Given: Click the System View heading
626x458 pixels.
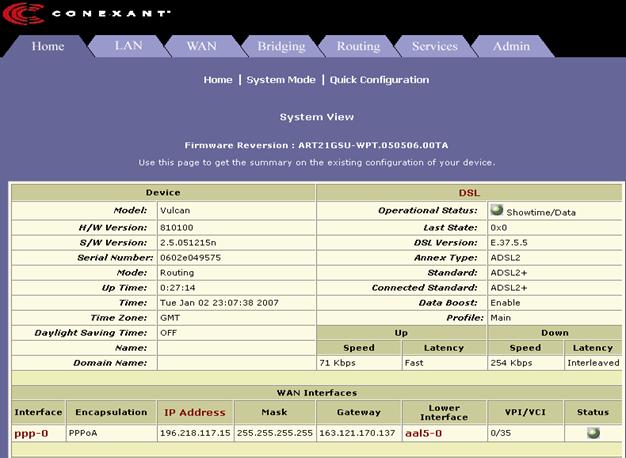Looking at the screenshot, I should click(317, 117).
